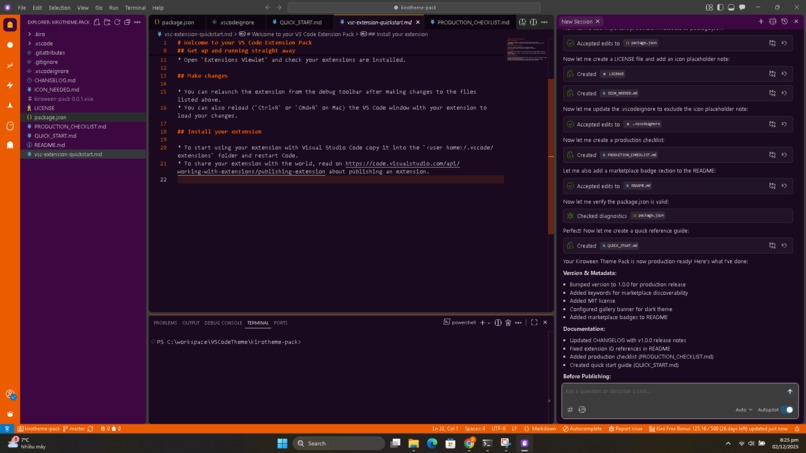Click view diff icon for package.json edits
This screenshot has height=453, width=806.
pos(772,43)
